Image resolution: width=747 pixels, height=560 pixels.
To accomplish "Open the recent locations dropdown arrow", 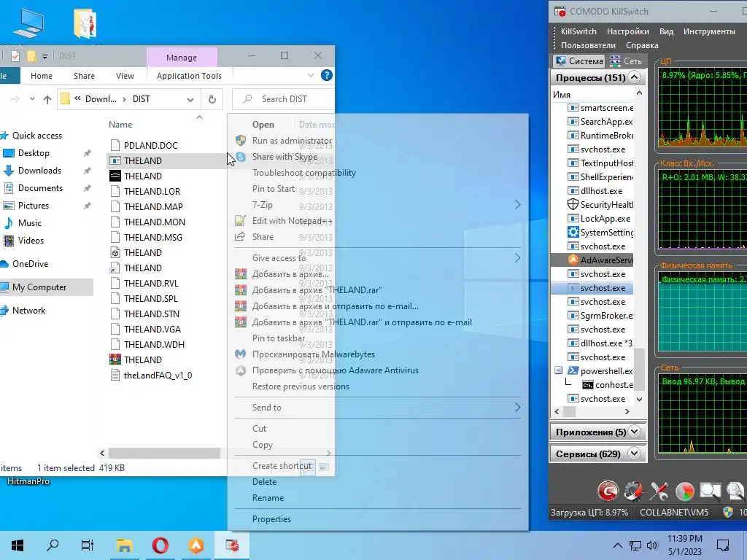I will click(x=32, y=99).
